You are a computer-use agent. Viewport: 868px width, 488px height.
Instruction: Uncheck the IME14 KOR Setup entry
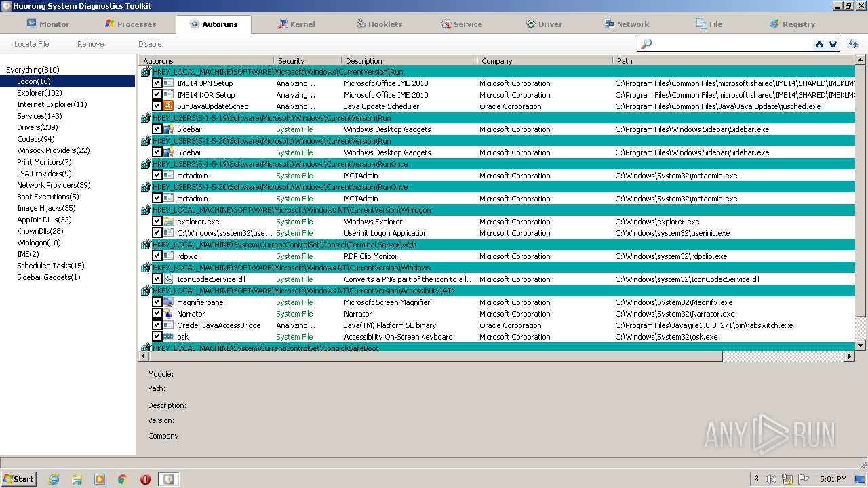157,95
